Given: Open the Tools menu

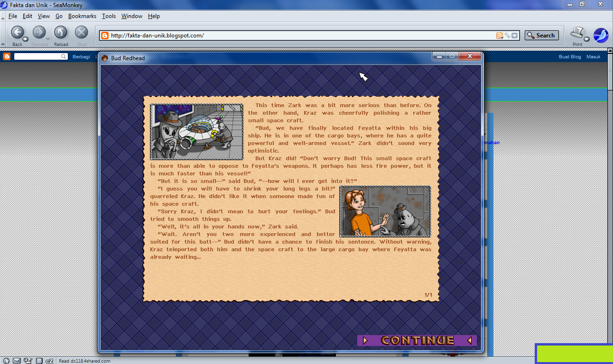Looking at the screenshot, I should click(109, 16).
